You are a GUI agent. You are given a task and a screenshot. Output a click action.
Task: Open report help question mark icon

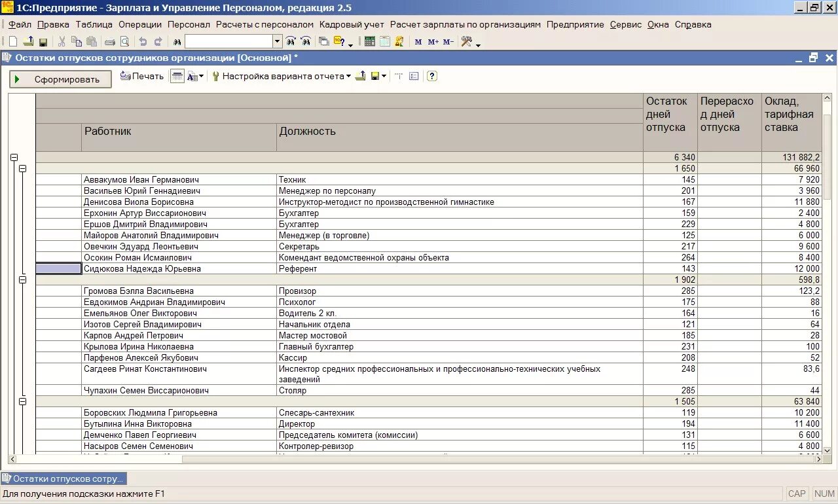(x=432, y=76)
